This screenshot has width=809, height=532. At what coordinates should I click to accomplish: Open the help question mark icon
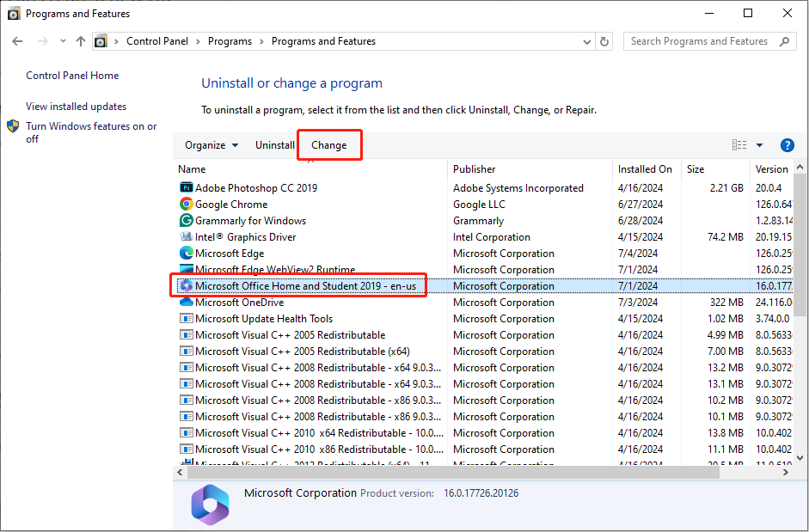(787, 145)
